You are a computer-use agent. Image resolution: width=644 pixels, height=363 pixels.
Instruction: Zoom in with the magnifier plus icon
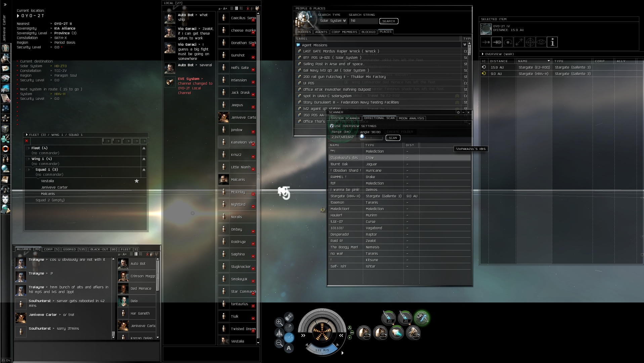pos(279,322)
